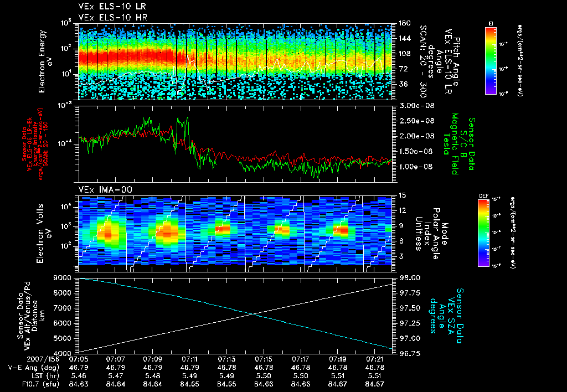Click the 3.00e-08 magnetic field tick
This screenshot has width=567, height=392.
(416, 106)
